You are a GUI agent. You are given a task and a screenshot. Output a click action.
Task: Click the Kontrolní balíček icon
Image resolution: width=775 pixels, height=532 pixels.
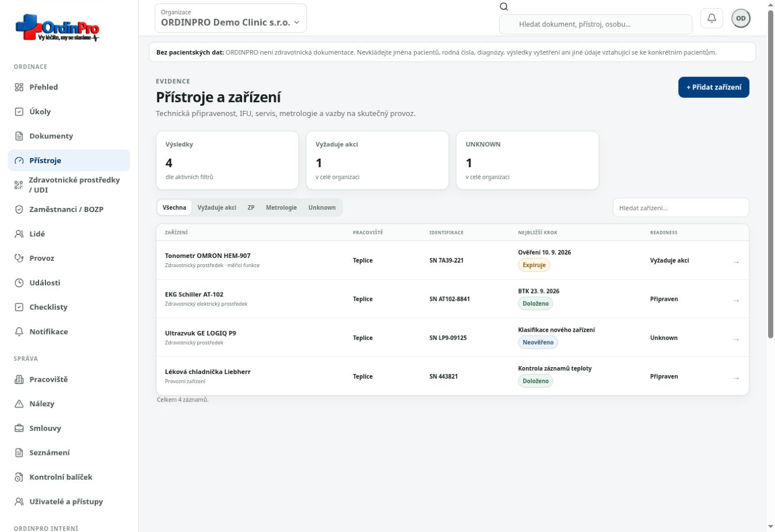tap(19, 477)
